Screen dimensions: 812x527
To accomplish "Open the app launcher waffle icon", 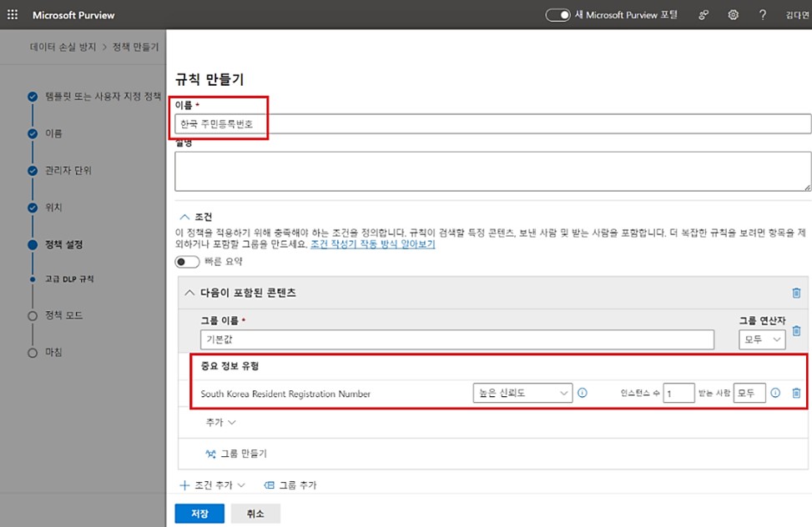I will tap(13, 15).
